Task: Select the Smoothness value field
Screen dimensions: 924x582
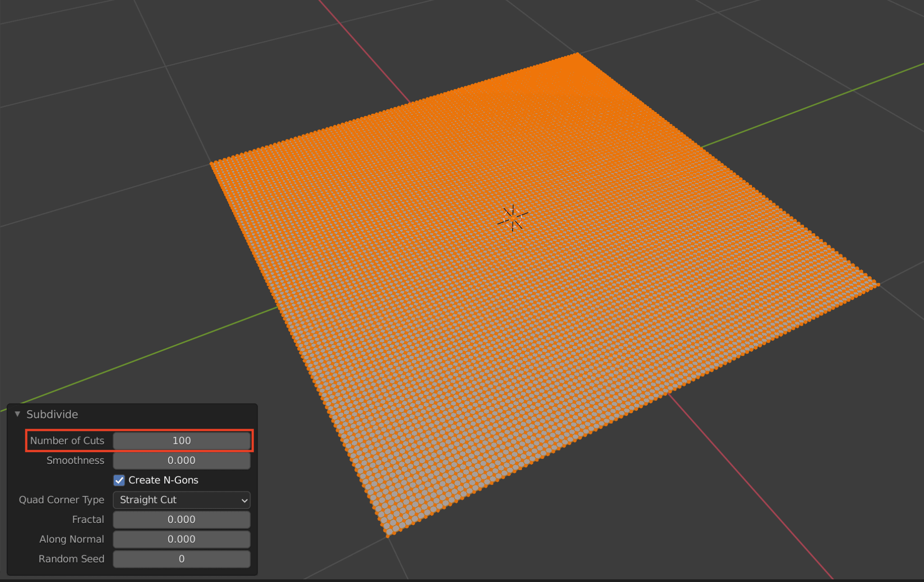Action: [182, 460]
